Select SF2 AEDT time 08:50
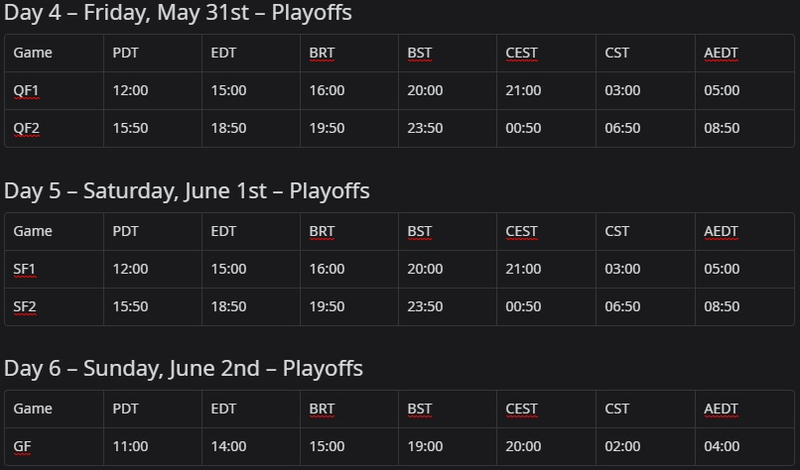Screen dimensions: 800x470 (721, 307)
